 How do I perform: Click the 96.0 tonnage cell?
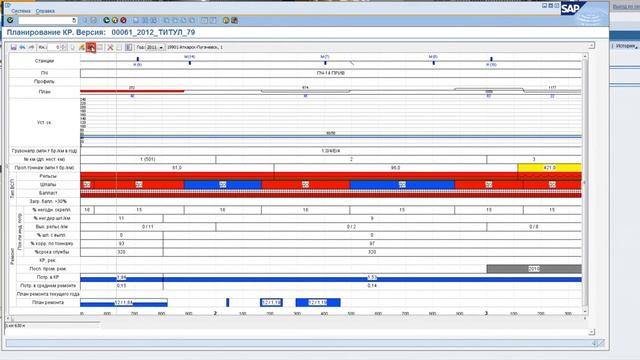(x=396, y=168)
